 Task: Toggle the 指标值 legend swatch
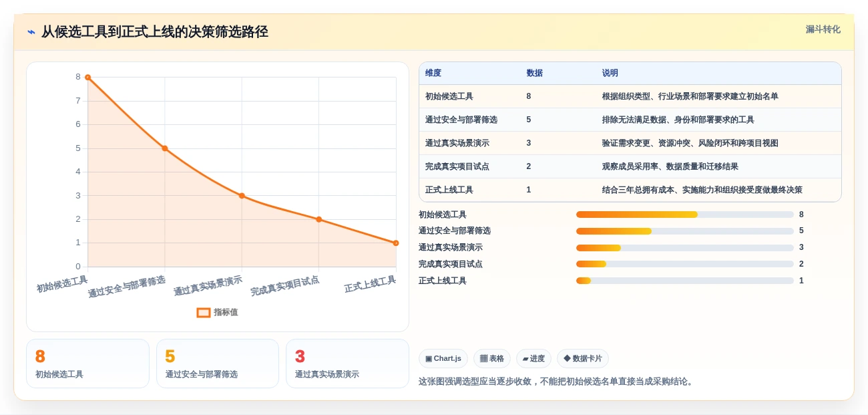[204, 312]
